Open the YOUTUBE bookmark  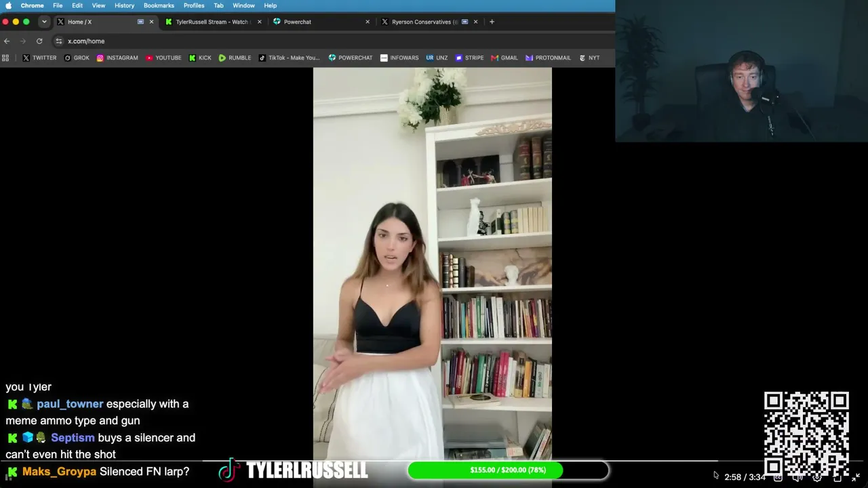click(x=163, y=58)
